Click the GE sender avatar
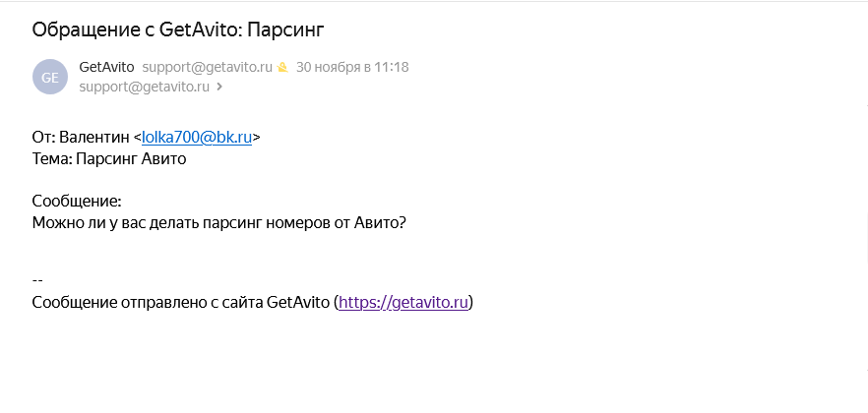 tap(50, 77)
